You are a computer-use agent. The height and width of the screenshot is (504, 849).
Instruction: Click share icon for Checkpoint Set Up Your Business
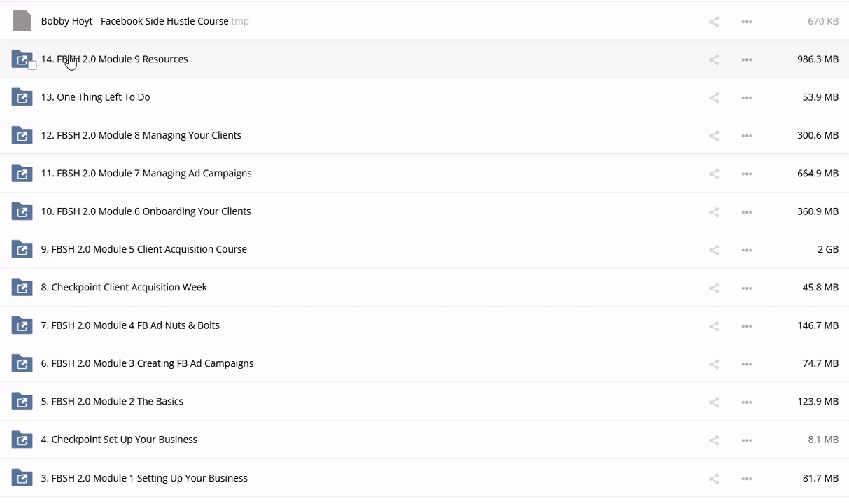tap(714, 440)
